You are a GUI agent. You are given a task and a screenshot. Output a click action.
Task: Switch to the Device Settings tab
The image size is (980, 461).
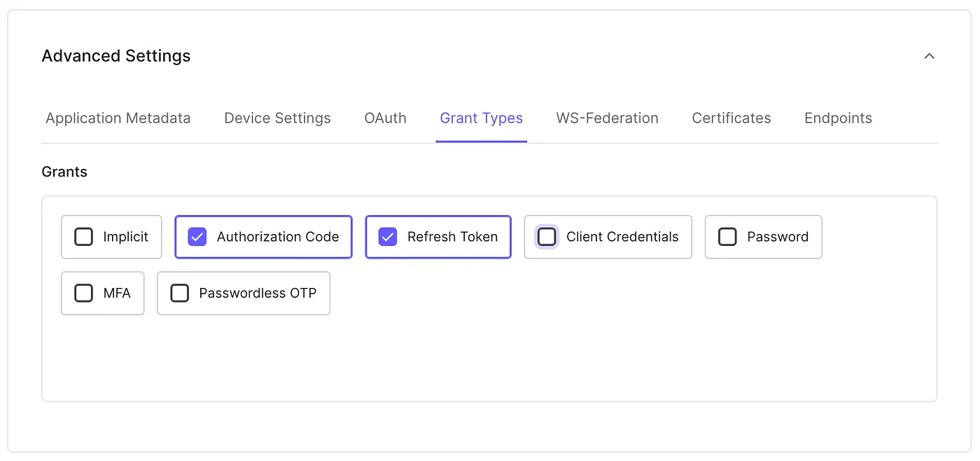(277, 118)
